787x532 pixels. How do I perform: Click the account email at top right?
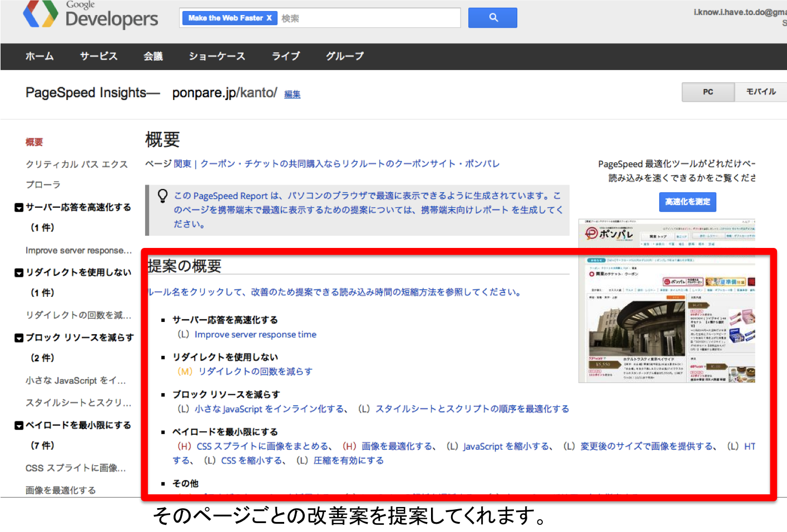pos(740,12)
